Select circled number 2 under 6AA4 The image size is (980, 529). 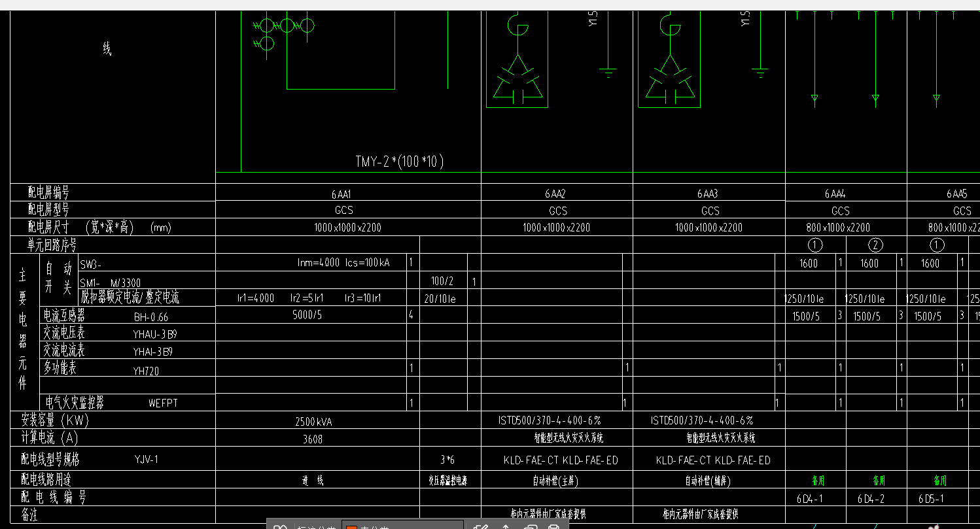pos(875,245)
